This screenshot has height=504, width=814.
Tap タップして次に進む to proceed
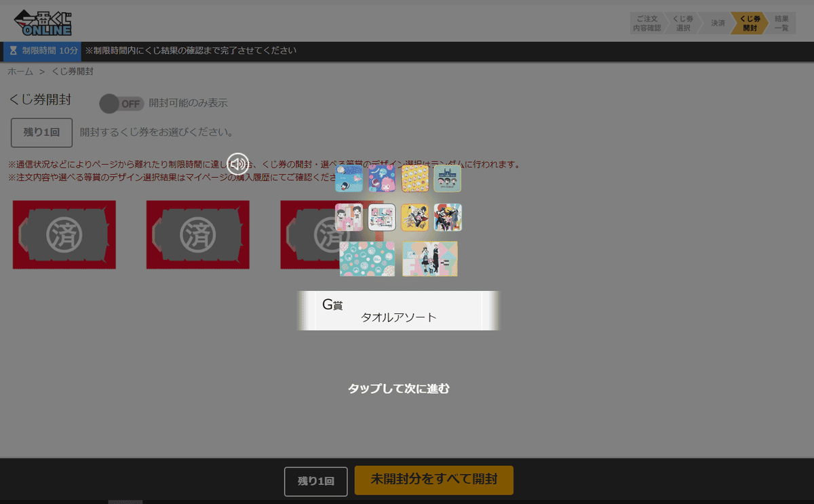pyautogui.click(x=398, y=388)
